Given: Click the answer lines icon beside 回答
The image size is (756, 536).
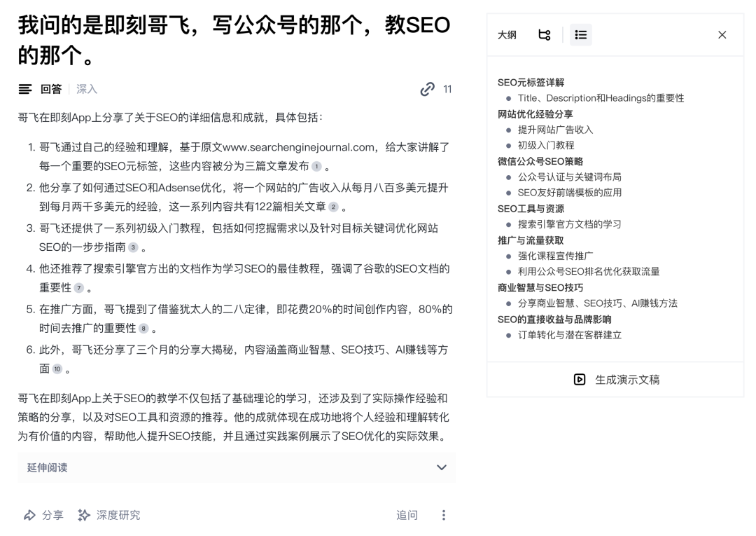Looking at the screenshot, I should click(x=25, y=89).
